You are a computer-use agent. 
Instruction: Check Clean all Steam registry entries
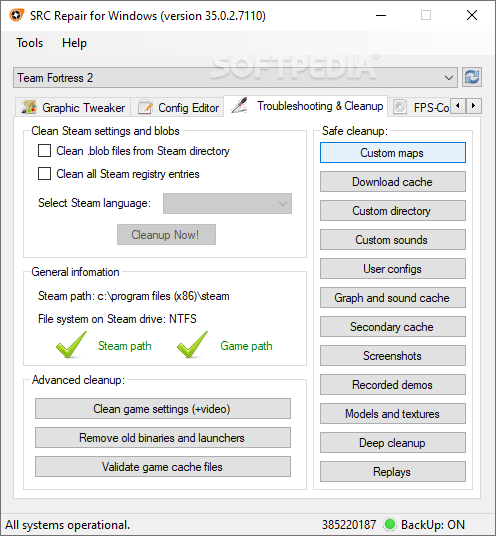coord(44,174)
